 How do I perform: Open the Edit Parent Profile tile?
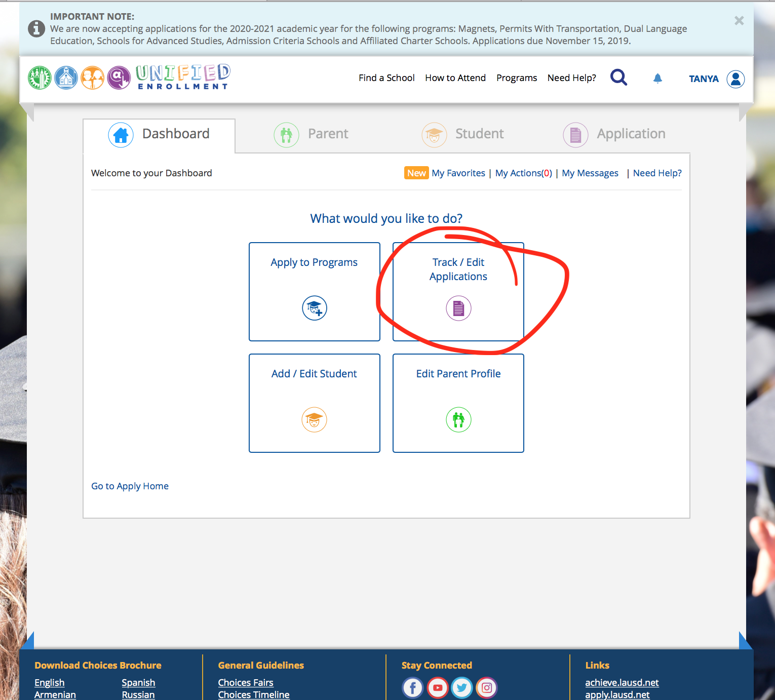458,403
